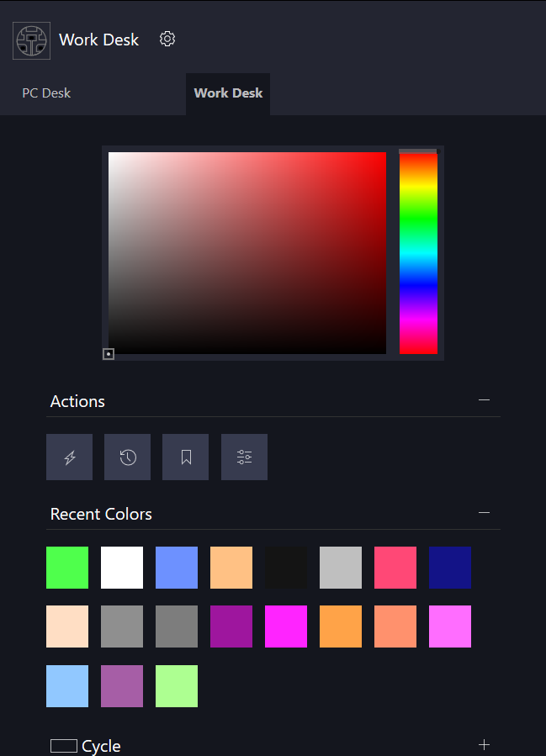Select the lighter medium gray swatch in second row
The height and width of the screenshot is (756, 546).
pos(122,626)
